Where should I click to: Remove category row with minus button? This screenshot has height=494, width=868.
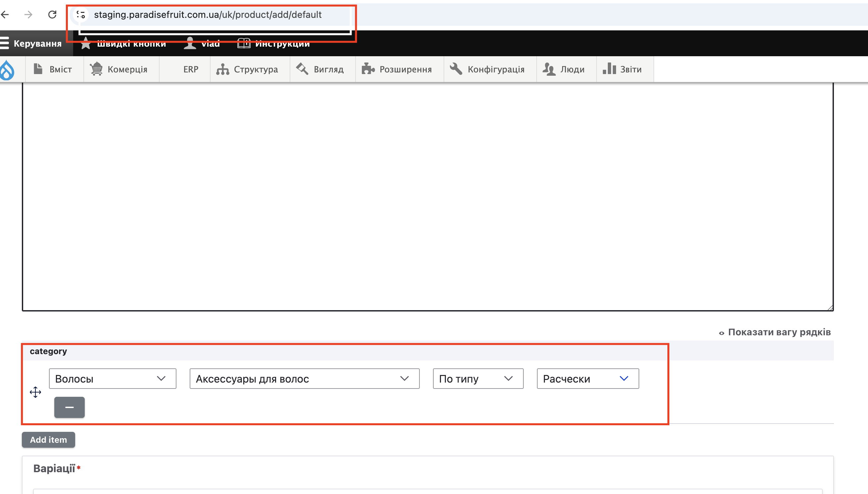[69, 407]
